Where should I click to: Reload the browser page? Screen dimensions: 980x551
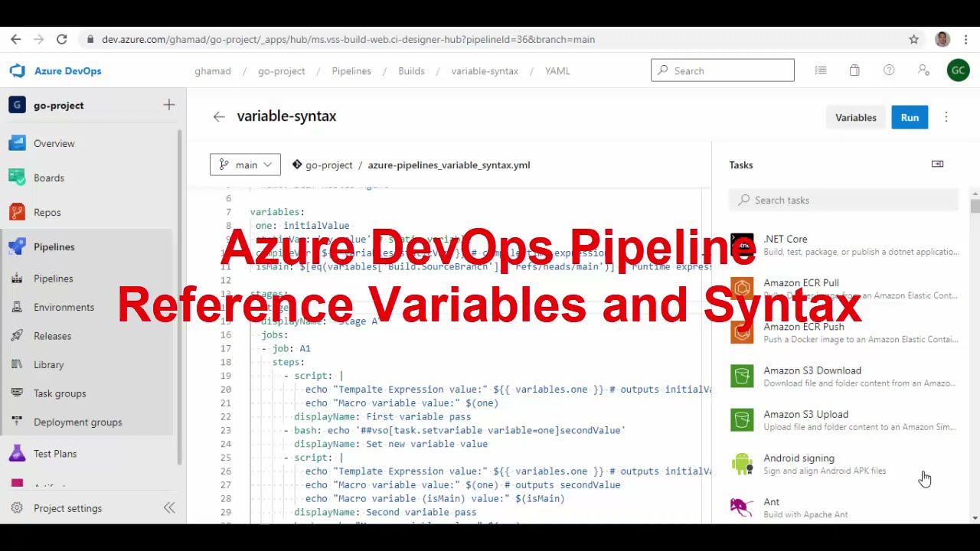pos(62,39)
